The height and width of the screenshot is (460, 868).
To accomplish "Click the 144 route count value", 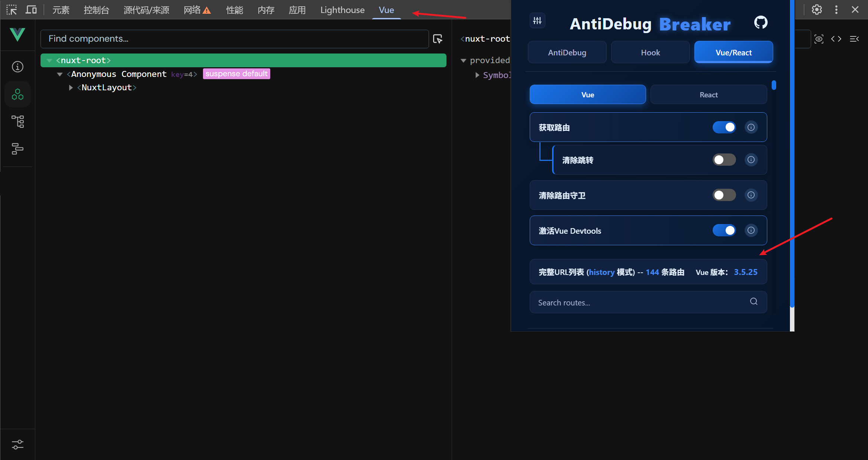I will point(652,272).
